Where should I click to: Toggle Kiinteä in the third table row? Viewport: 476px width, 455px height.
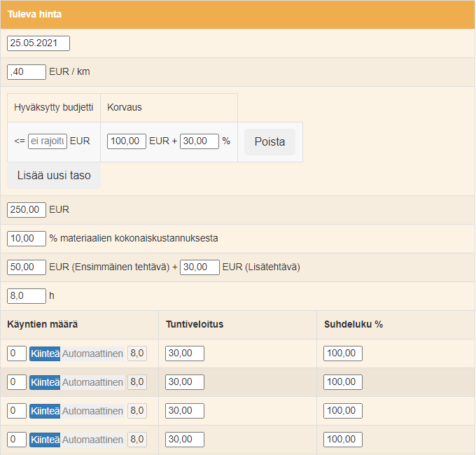click(x=45, y=411)
